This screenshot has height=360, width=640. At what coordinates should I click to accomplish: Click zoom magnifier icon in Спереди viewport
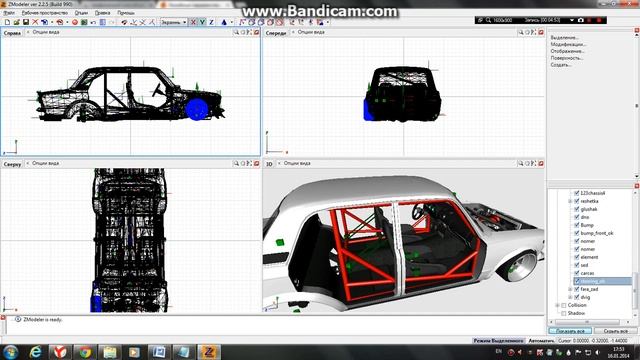520,32
